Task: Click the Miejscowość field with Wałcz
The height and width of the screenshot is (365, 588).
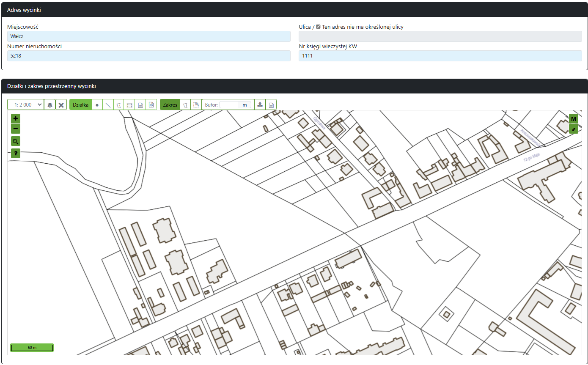Action: (x=148, y=36)
